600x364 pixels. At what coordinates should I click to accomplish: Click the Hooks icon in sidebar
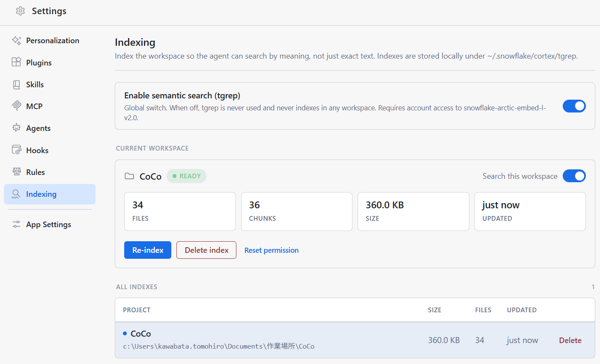tap(16, 150)
